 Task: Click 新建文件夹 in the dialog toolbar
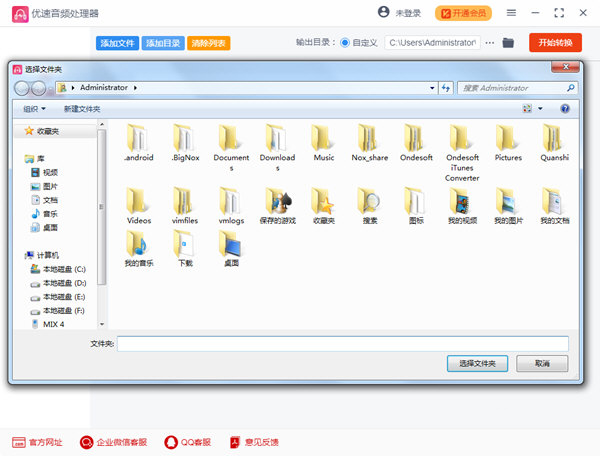tap(82, 109)
